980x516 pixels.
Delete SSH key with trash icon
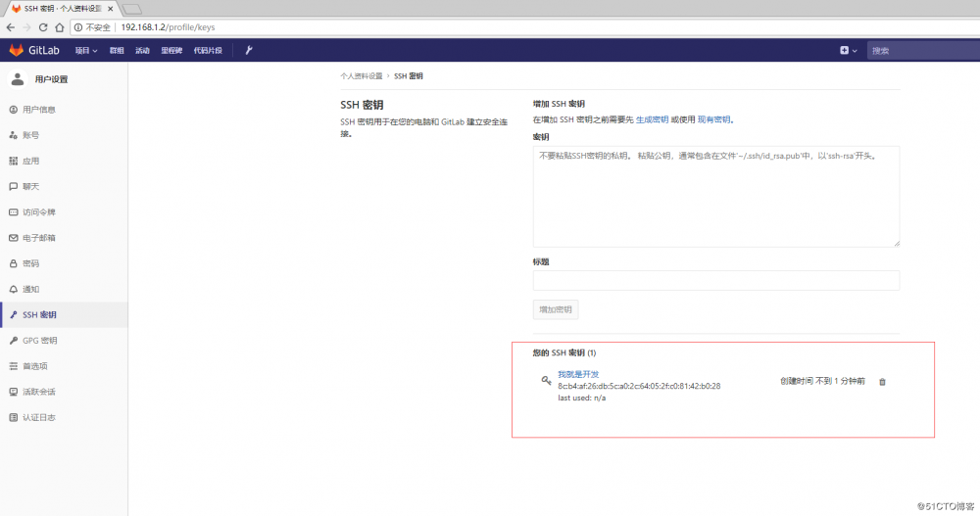pyautogui.click(x=883, y=382)
